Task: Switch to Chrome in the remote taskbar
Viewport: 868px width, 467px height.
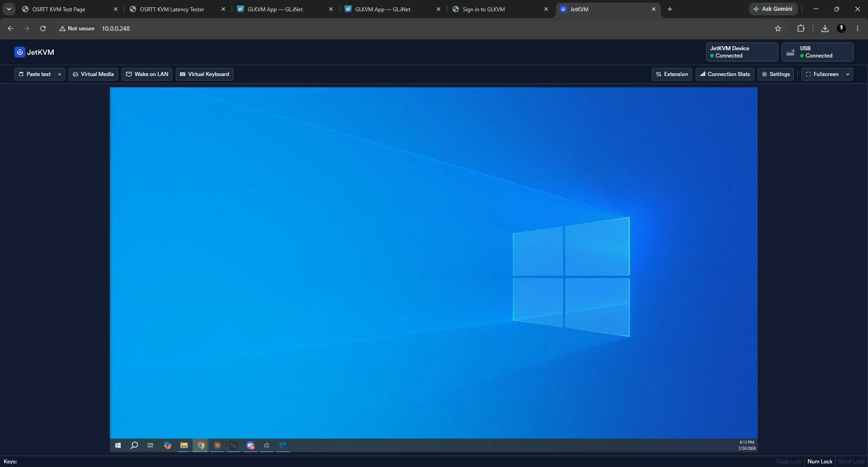Action: coord(201,445)
